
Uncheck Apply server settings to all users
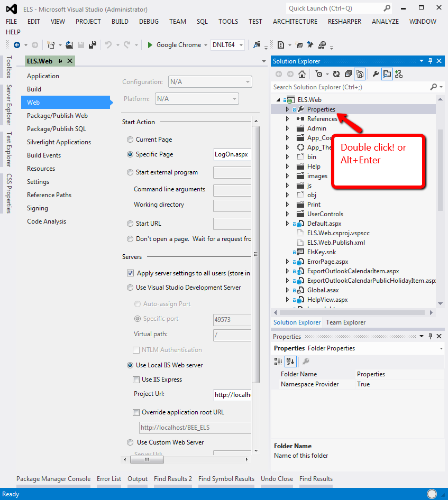[130, 273]
